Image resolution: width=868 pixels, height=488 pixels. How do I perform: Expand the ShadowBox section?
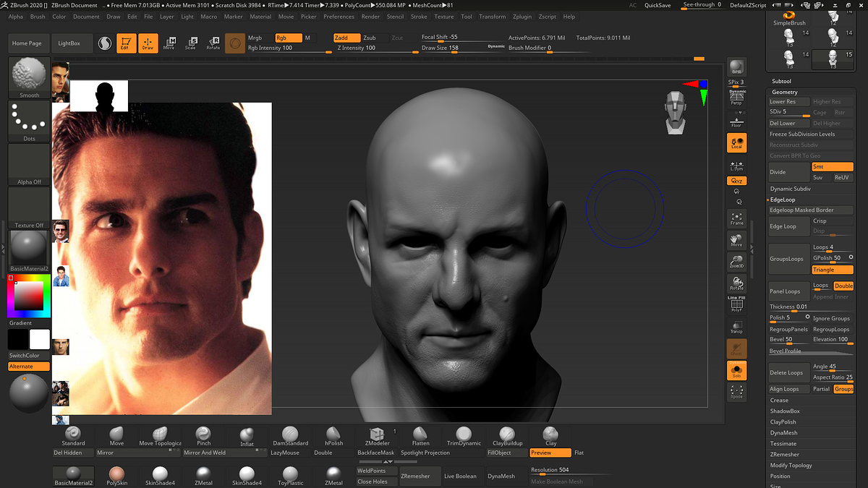pos(785,411)
